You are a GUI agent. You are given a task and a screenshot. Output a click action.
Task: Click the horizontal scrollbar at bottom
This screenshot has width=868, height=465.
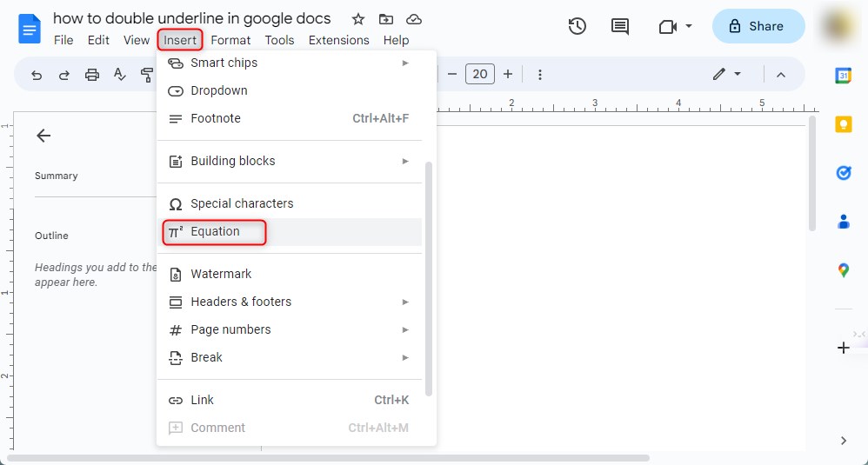tap(328, 458)
